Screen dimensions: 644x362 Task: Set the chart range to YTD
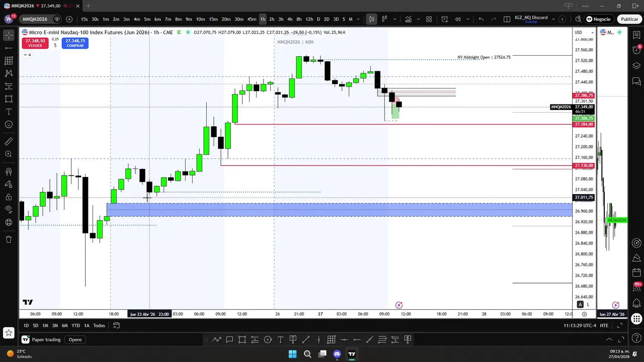coord(75,325)
